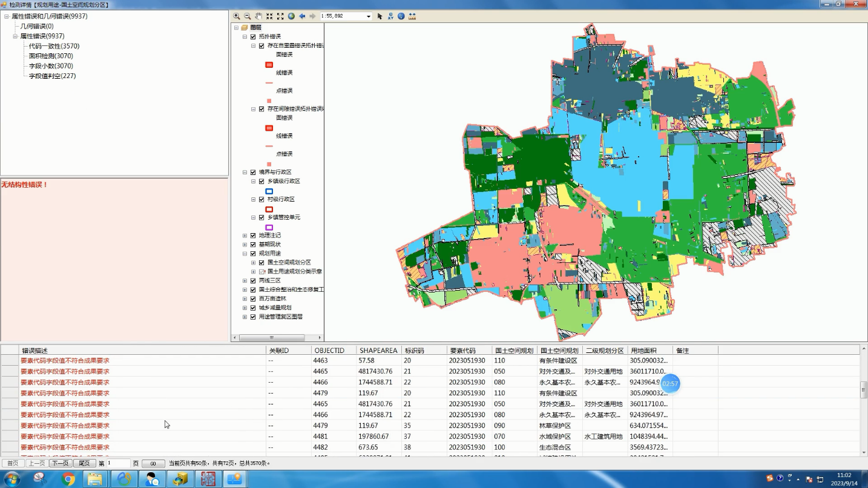The image size is (868, 488).
Task: Select the zoom out tool
Action: (x=247, y=16)
